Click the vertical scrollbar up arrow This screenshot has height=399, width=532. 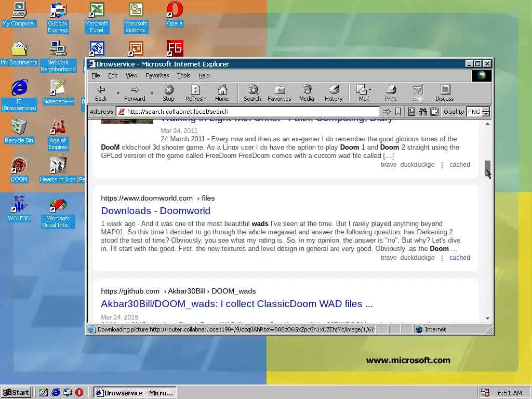[x=487, y=124]
